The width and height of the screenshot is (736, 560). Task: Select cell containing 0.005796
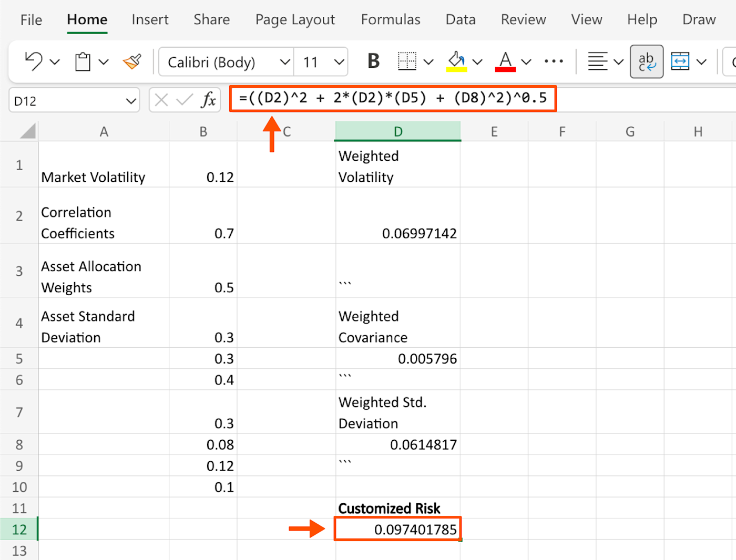(x=398, y=358)
